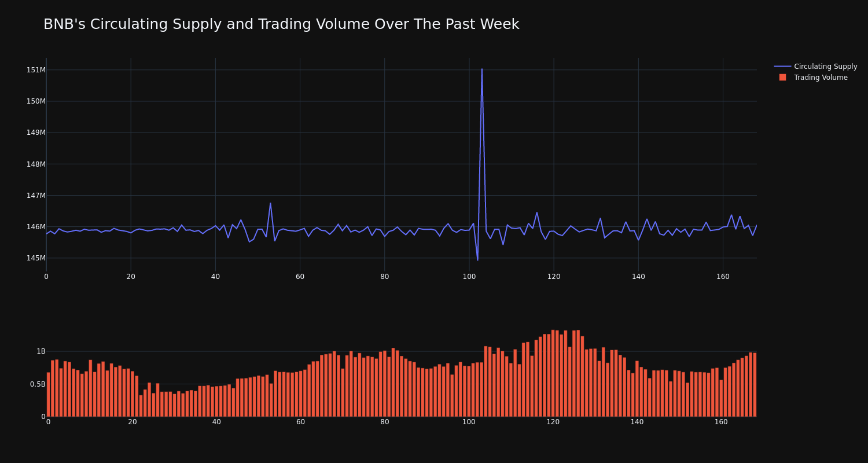868x463 pixels.
Task: Click x-axis label 100 on supply chart
Action: pyautogui.click(x=469, y=277)
